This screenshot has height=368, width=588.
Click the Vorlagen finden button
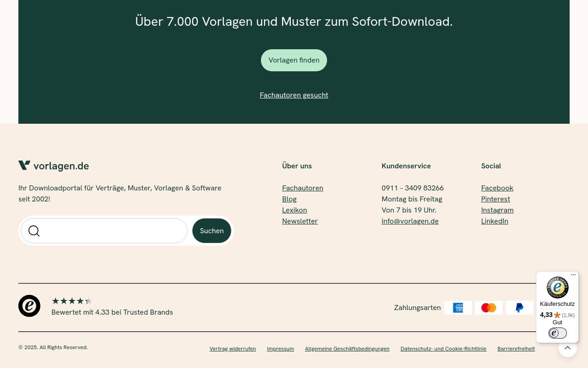[294, 60]
